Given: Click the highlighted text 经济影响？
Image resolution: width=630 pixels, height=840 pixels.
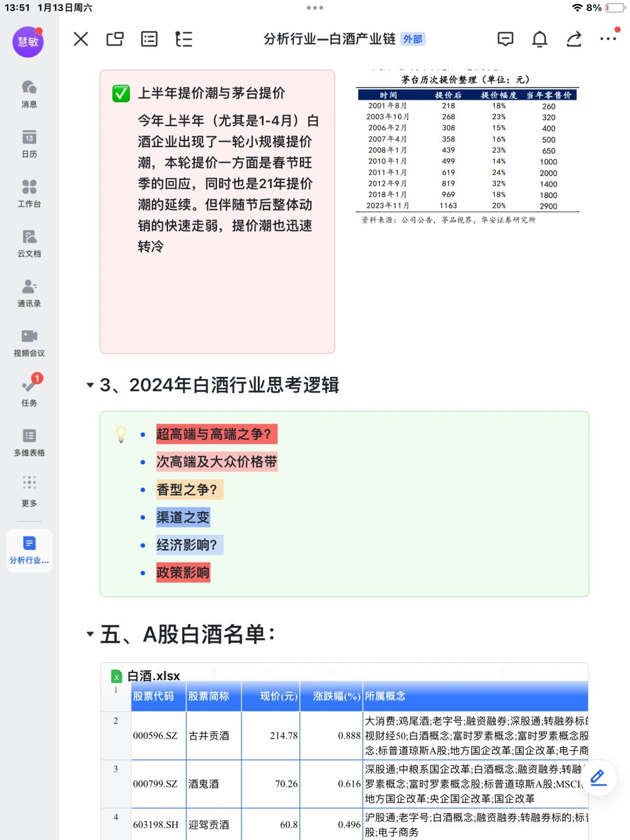Looking at the screenshot, I should [x=189, y=545].
